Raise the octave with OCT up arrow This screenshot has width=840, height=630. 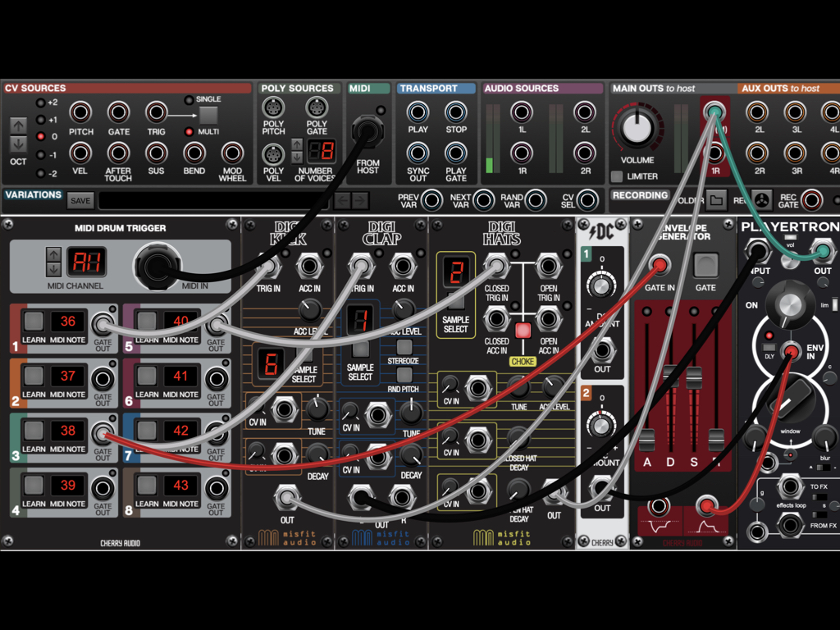tap(18, 126)
